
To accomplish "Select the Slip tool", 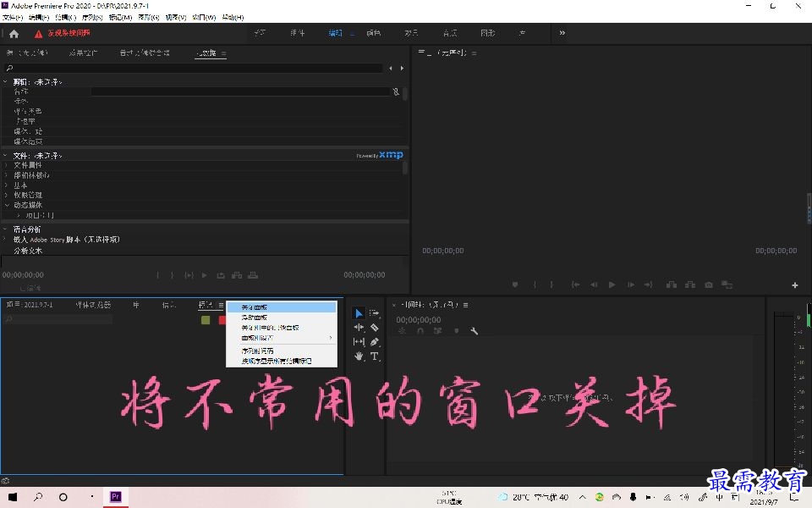I will click(359, 341).
